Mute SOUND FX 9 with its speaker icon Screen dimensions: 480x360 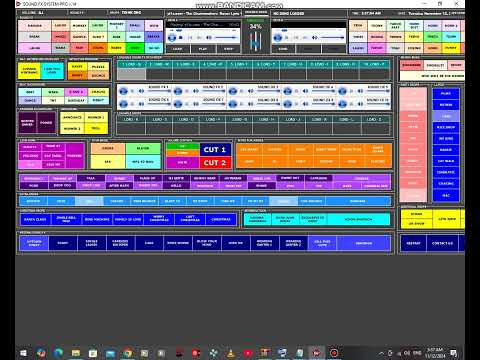click(305, 104)
